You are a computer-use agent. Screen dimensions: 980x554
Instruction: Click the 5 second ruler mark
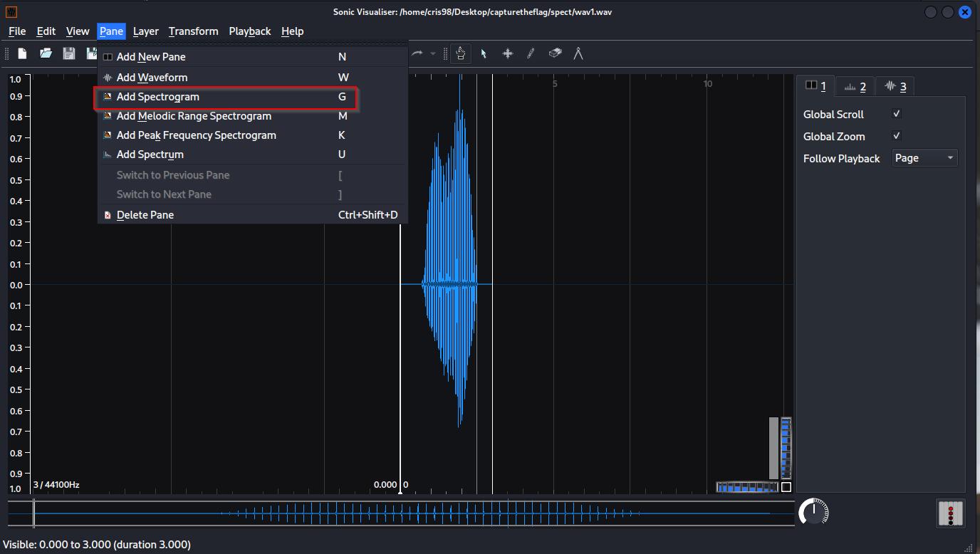click(555, 84)
